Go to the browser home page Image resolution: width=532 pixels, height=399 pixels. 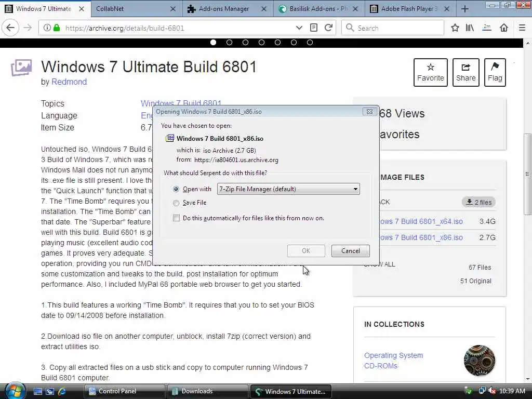(504, 28)
